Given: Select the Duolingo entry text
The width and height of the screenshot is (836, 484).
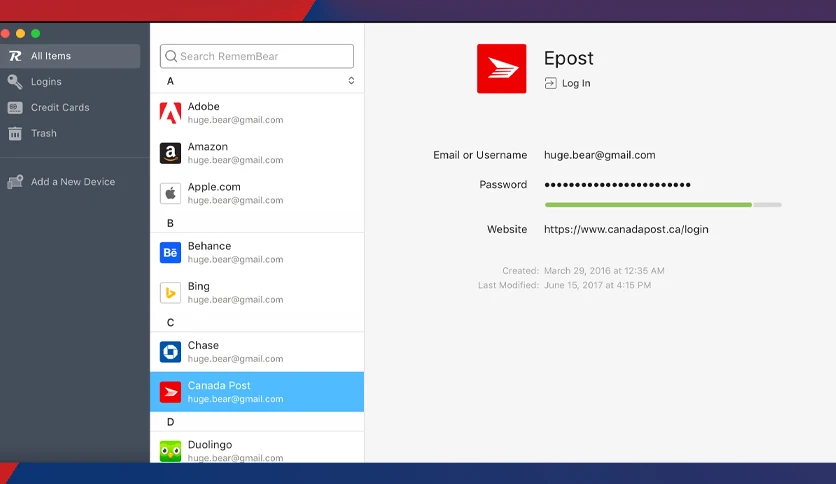Looking at the screenshot, I should click(235, 451).
